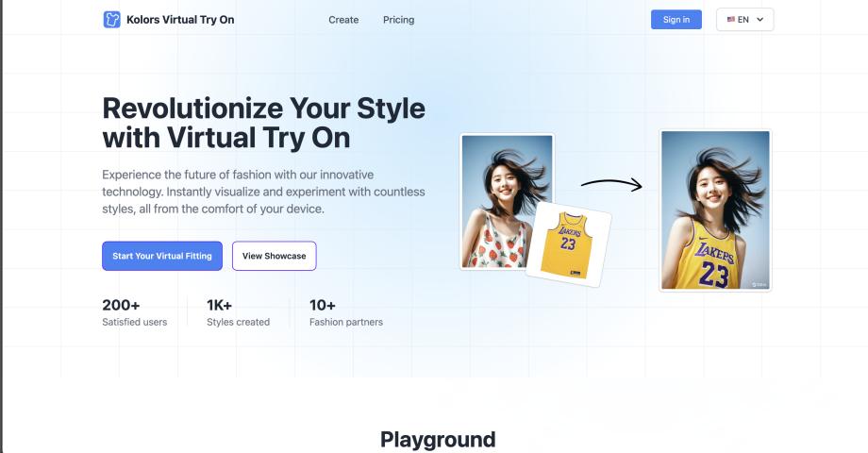Open the result photo with Lakers jersey

coord(714,210)
